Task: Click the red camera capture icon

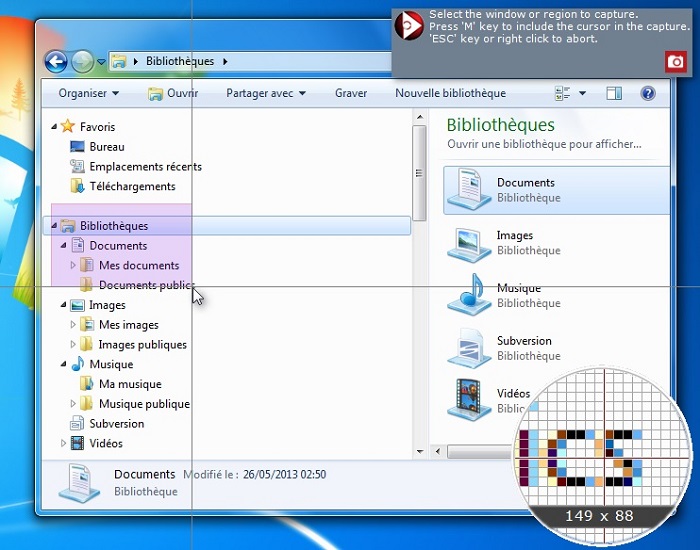Action: click(675, 62)
